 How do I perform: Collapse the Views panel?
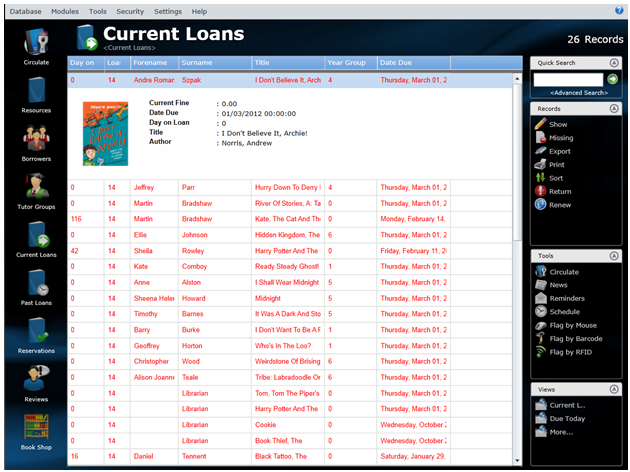613,389
